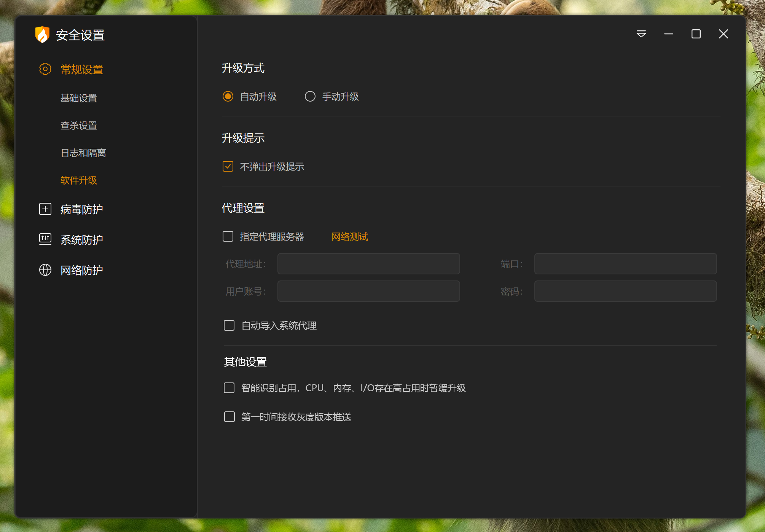Select the 手动升级 radio button
The width and height of the screenshot is (765, 532).
click(310, 96)
